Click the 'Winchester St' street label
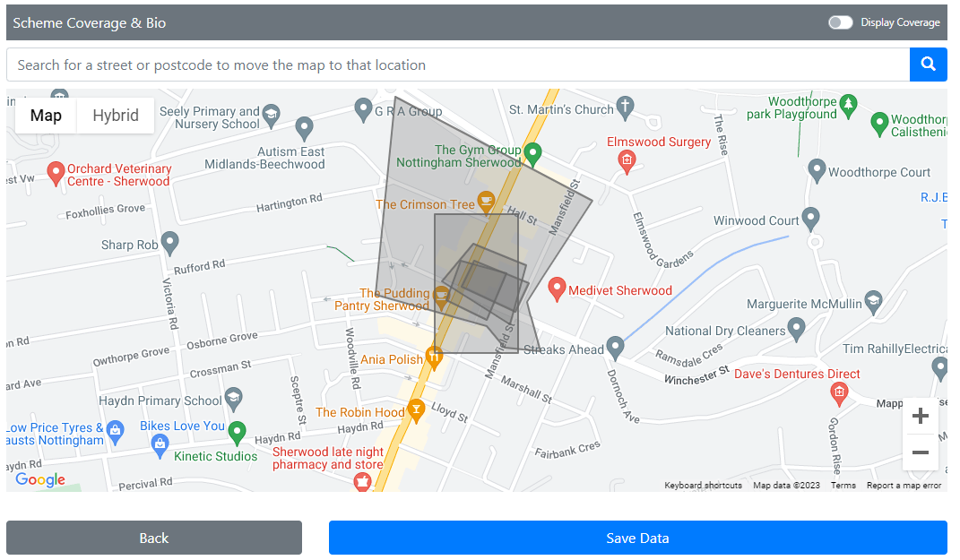Viewport: 960px width, 560px height. (x=696, y=375)
